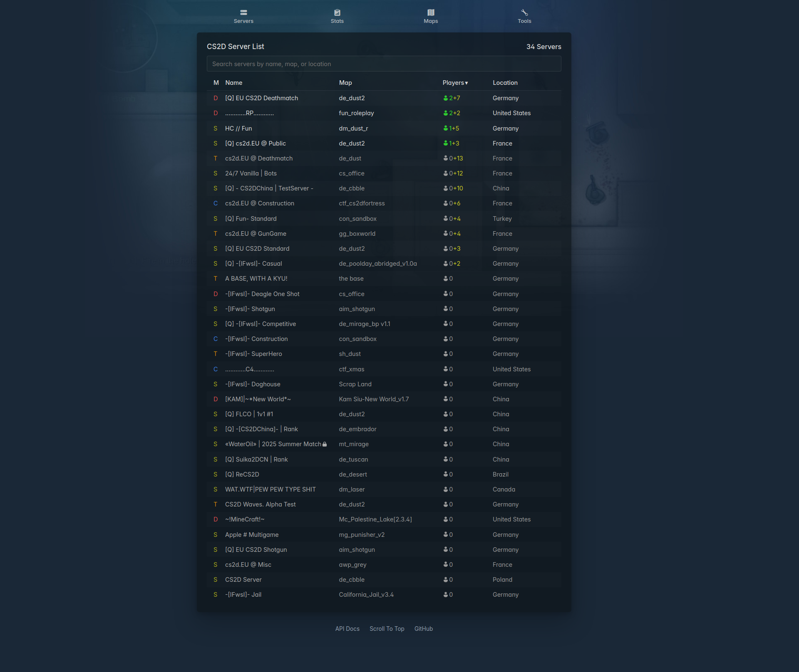Viewport: 799px width, 672px height.
Task: Open the API Docs footer link
Action: (x=347, y=629)
